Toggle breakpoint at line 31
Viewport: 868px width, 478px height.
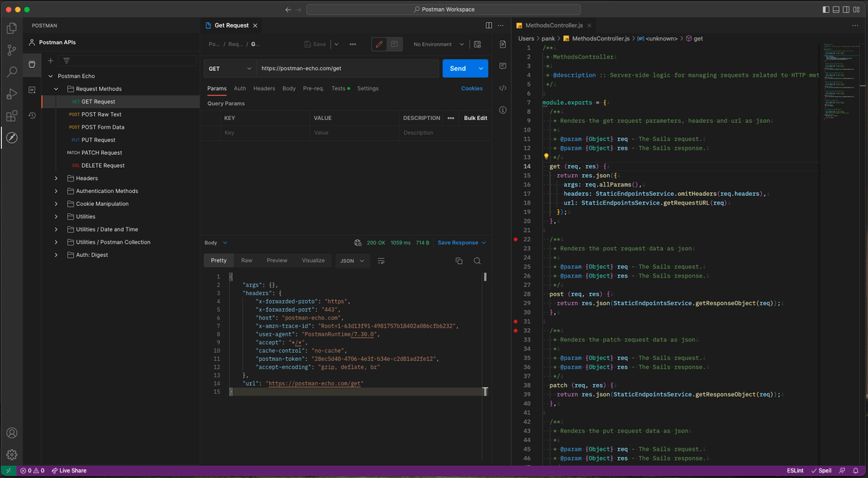[516, 321]
